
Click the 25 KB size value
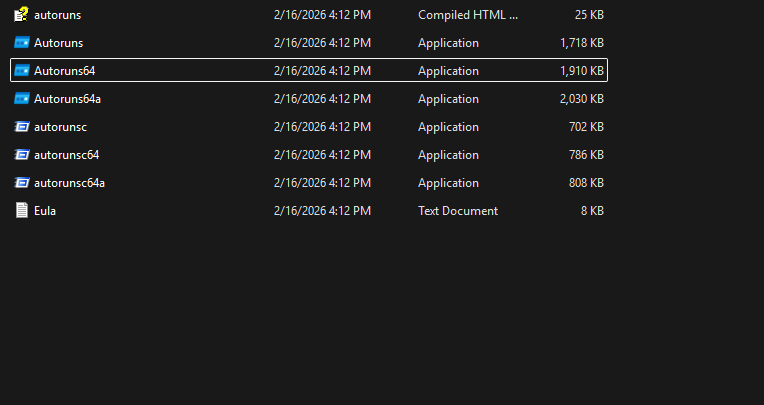click(589, 15)
